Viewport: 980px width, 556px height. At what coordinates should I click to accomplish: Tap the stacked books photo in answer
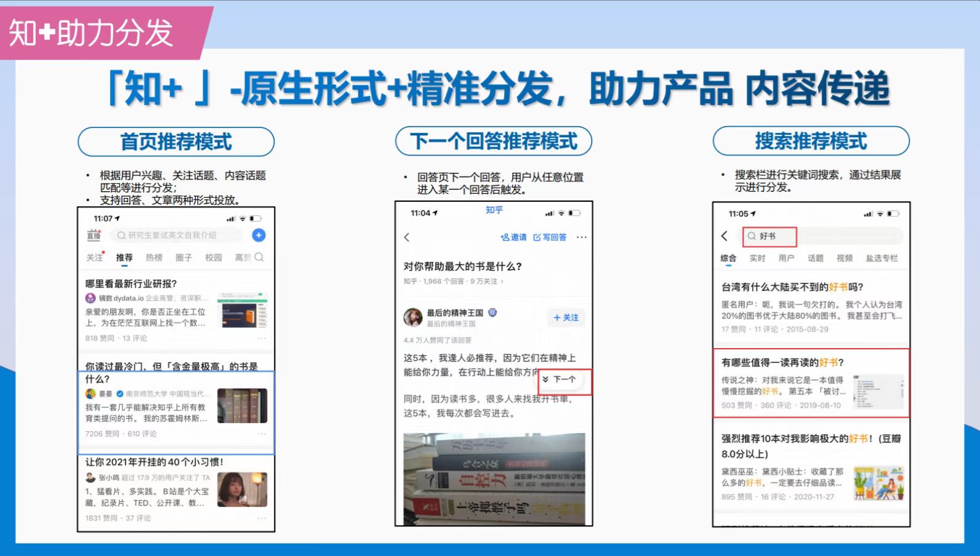[x=494, y=479]
